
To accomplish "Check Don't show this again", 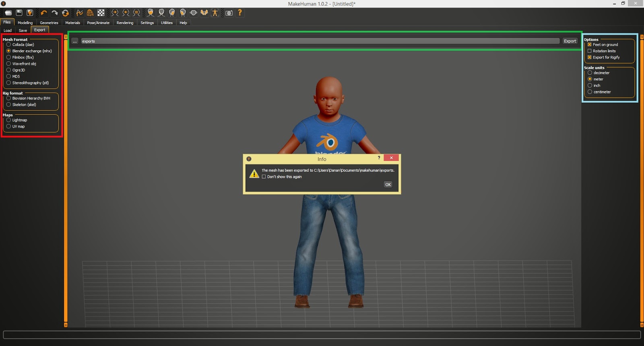I will point(264,177).
